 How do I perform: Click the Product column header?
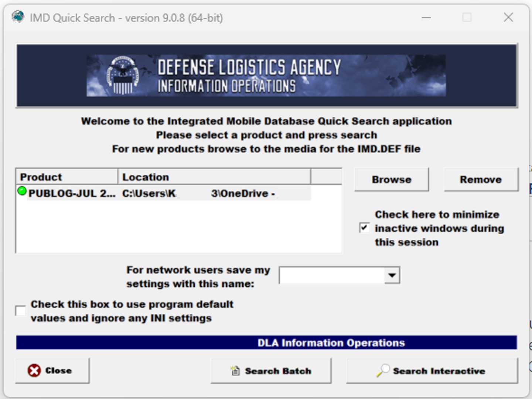pos(67,177)
